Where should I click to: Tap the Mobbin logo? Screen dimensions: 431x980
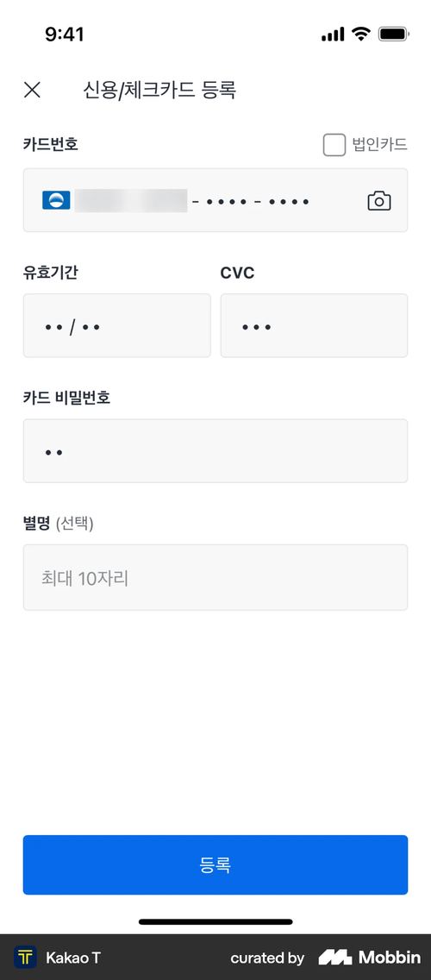click(369, 957)
